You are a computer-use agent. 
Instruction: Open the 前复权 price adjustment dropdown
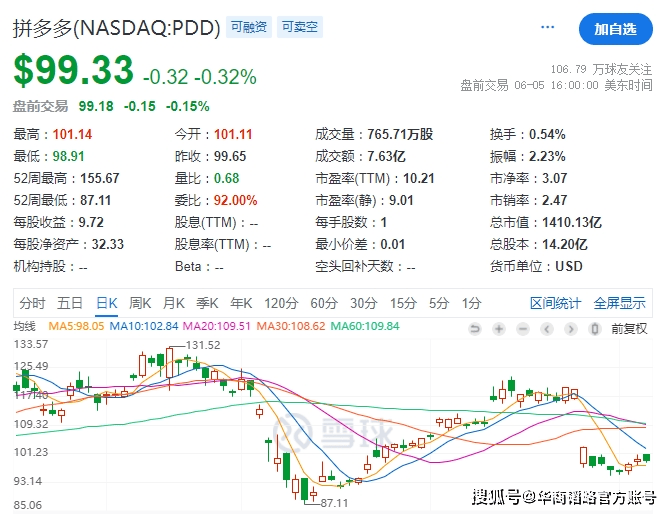coord(629,329)
